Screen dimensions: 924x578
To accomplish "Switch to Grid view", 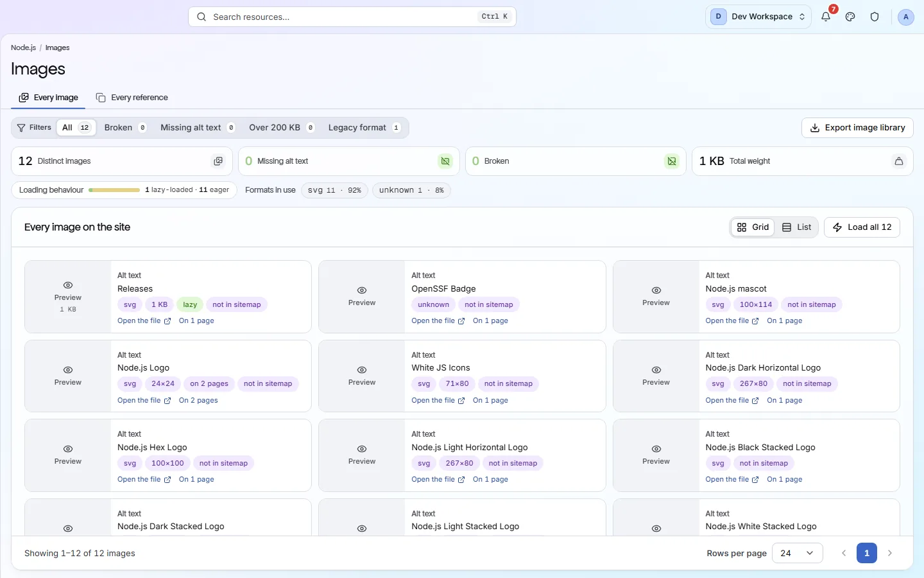I will coord(753,227).
